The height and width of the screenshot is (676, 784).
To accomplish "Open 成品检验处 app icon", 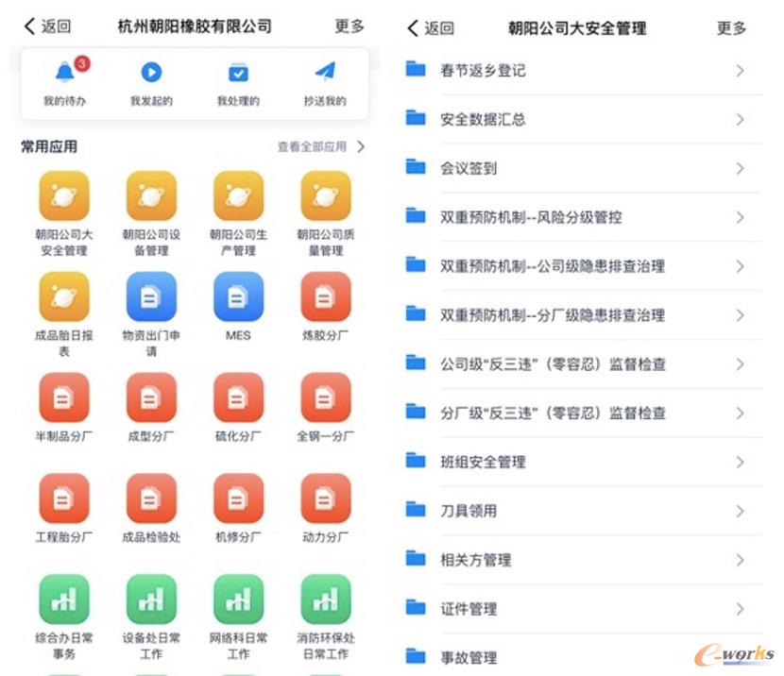I will coord(151,499).
